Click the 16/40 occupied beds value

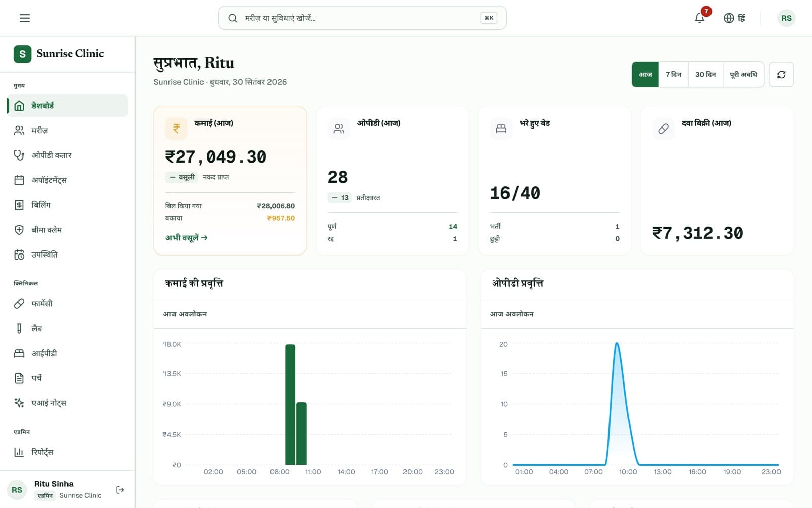[x=515, y=193]
